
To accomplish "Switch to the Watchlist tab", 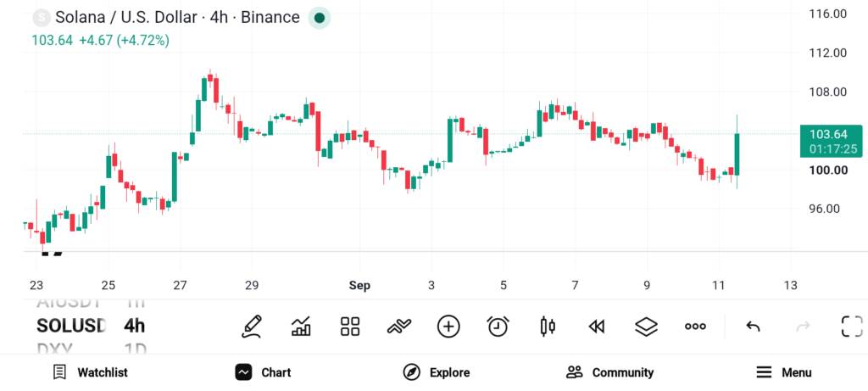I will click(90, 372).
